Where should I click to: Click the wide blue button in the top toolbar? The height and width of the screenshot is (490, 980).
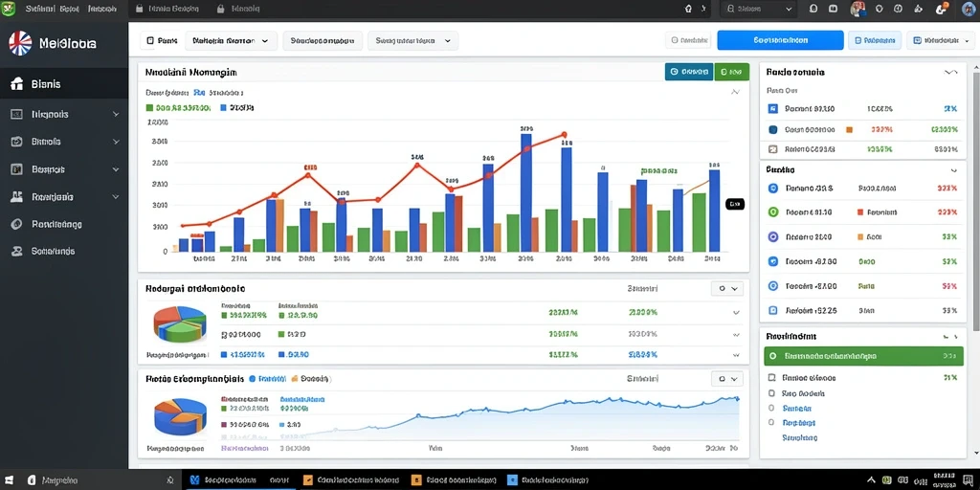[780, 40]
